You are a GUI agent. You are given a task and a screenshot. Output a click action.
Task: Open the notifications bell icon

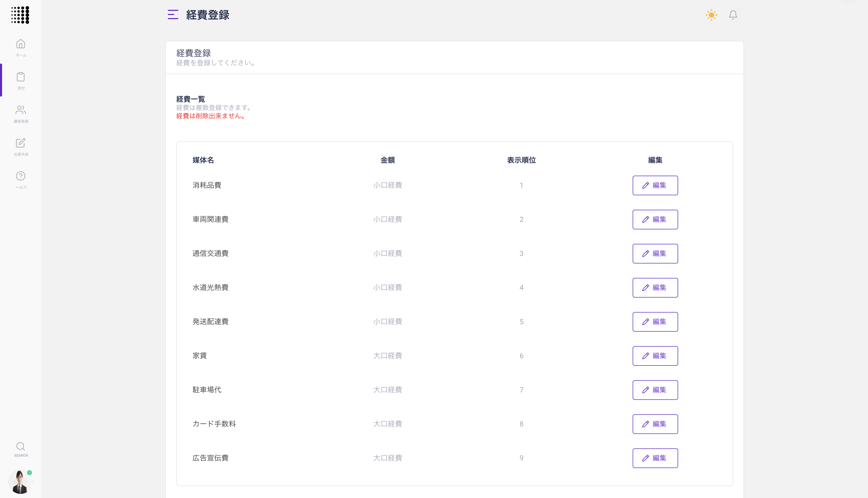(x=733, y=15)
